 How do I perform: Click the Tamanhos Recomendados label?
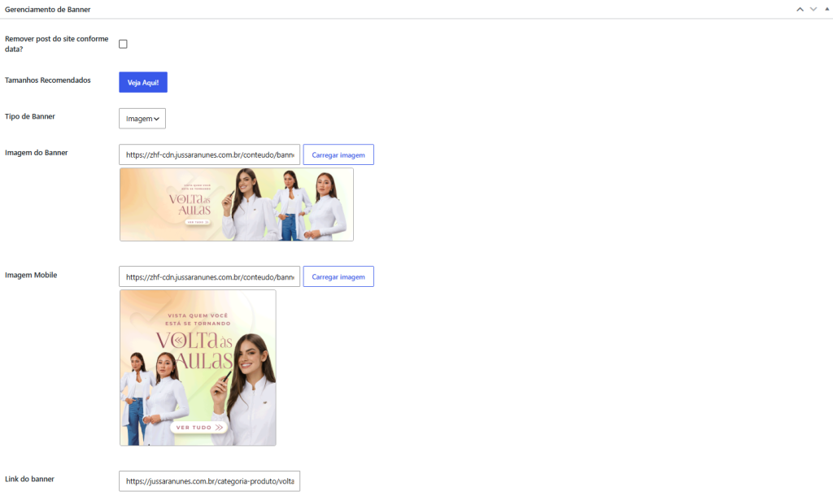(48, 80)
